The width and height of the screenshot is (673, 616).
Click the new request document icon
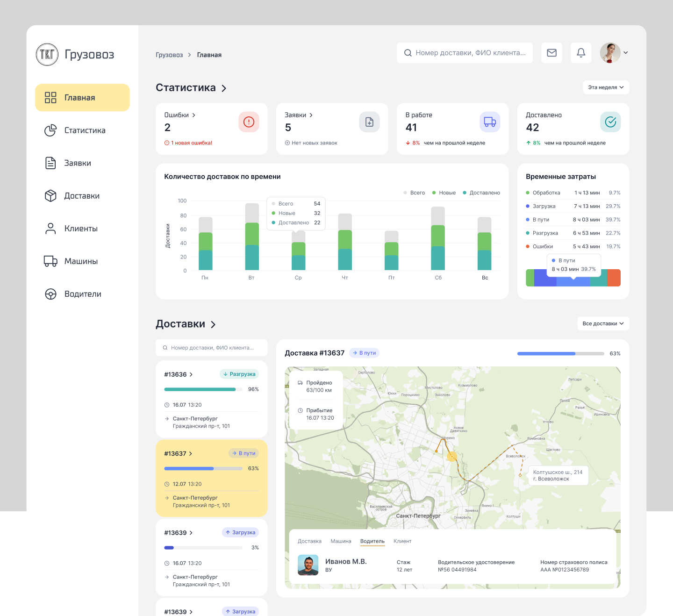[x=369, y=122]
